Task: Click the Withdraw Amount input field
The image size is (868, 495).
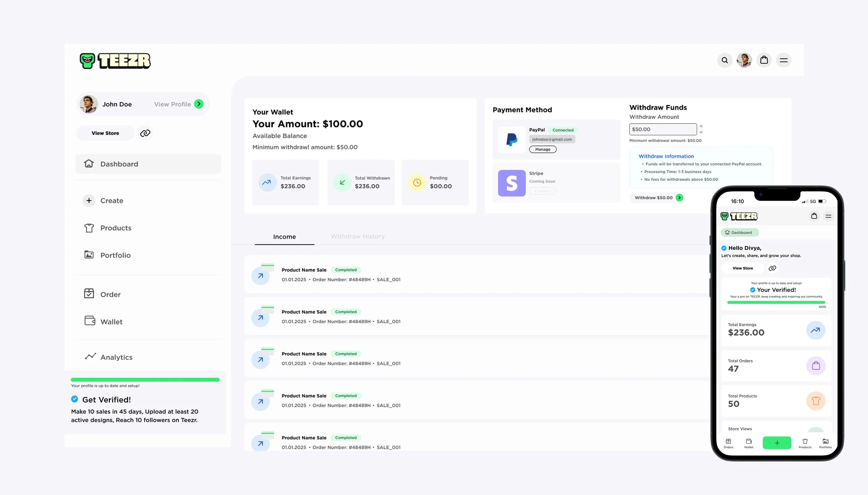Action: coord(662,129)
